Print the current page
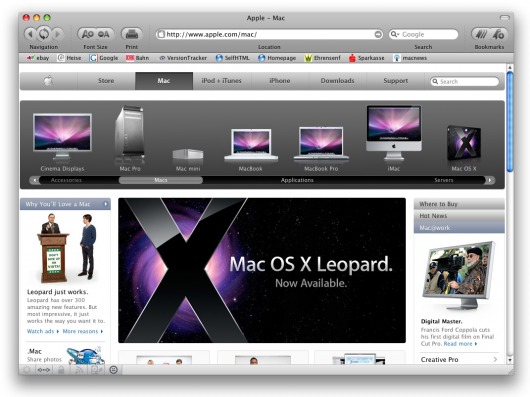The height and width of the screenshot is (397, 530). 131,34
